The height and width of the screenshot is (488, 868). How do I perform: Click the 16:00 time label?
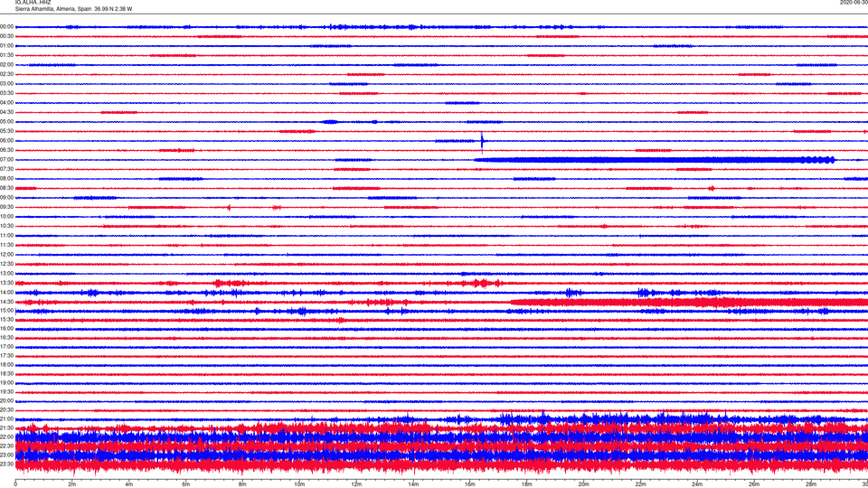tap(6, 329)
